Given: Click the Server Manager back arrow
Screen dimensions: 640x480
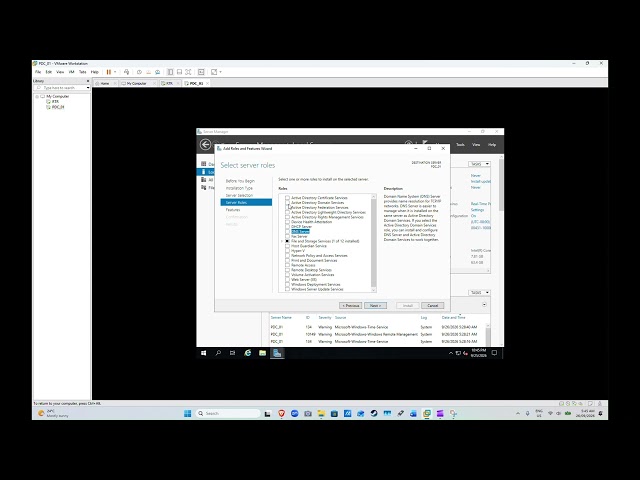Looking at the screenshot, I should [x=205, y=144].
